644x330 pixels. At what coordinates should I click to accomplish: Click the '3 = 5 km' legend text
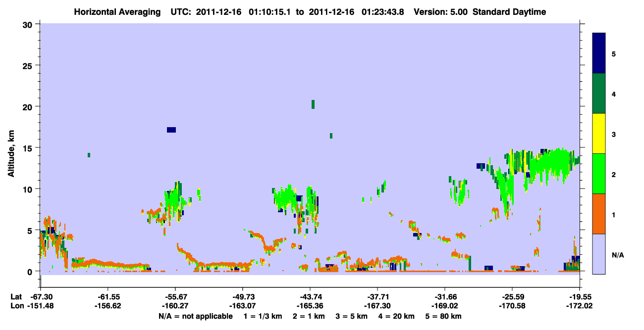352,316
